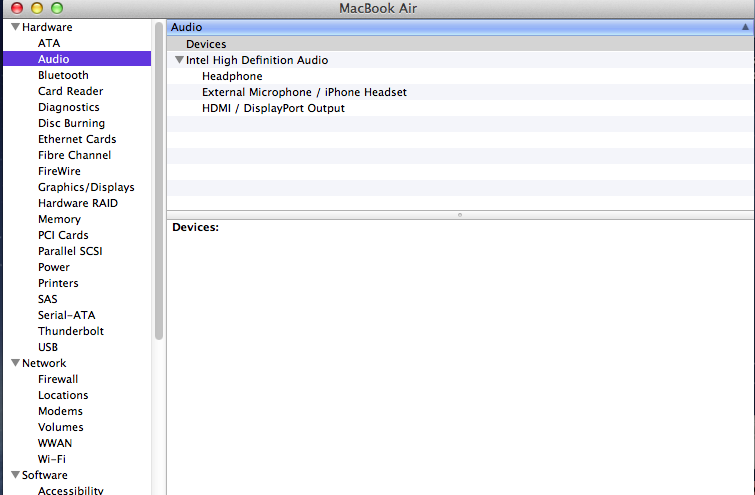Open Printers in the sidebar

58,283
